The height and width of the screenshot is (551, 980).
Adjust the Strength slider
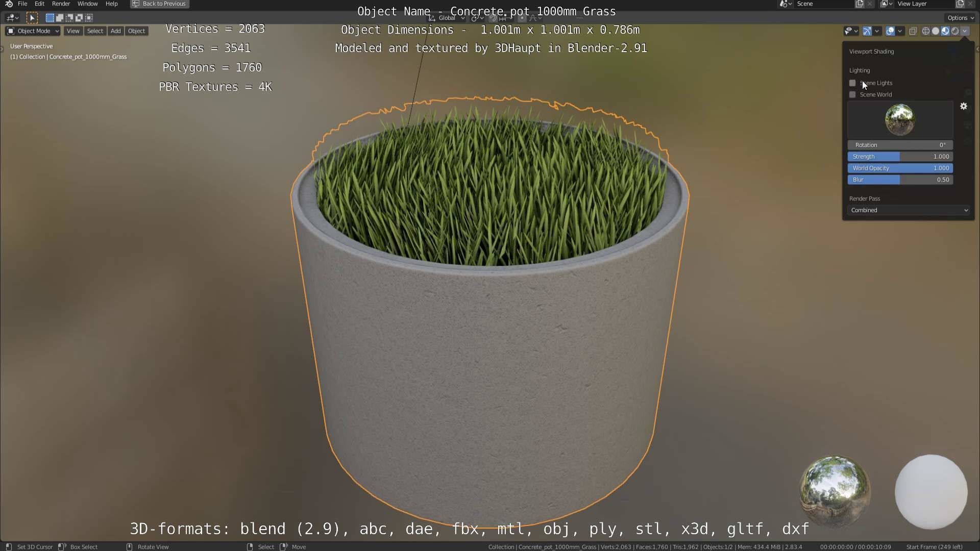(x=900, y=157)
